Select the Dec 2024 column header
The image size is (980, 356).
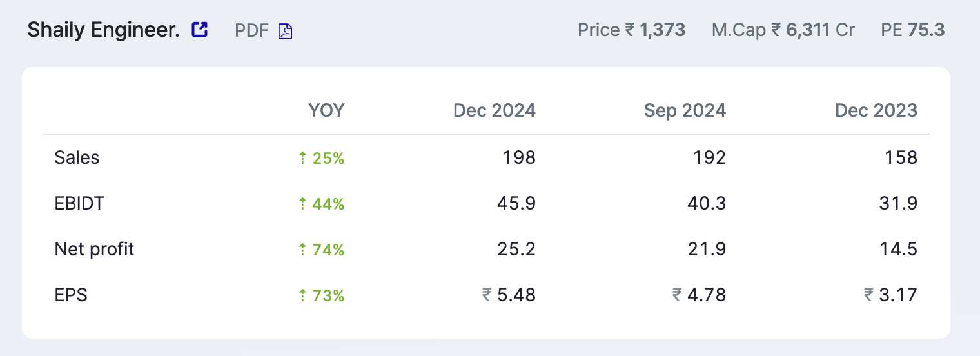(x=495, y=110)
